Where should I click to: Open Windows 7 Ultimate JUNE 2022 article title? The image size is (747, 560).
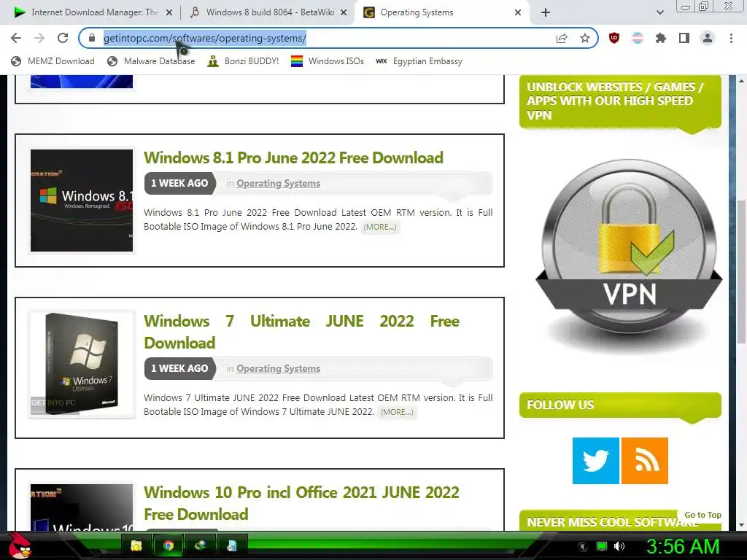point(301,332)
